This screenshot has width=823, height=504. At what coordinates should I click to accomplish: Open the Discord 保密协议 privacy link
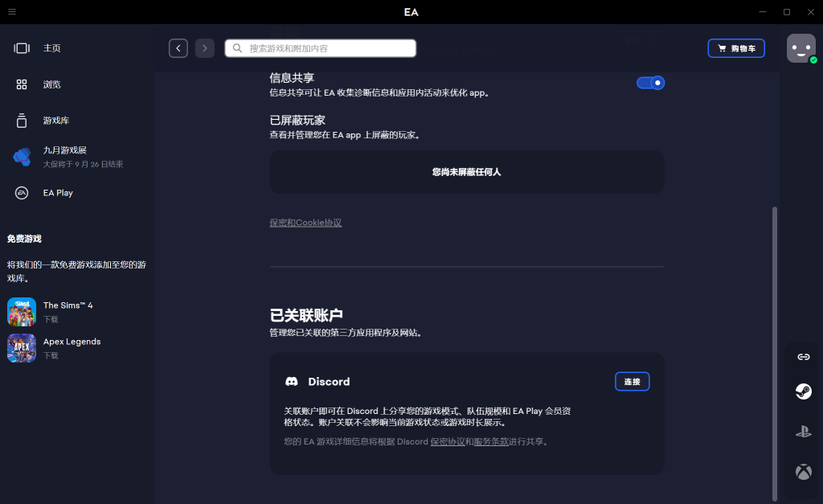tap(448, 441)
